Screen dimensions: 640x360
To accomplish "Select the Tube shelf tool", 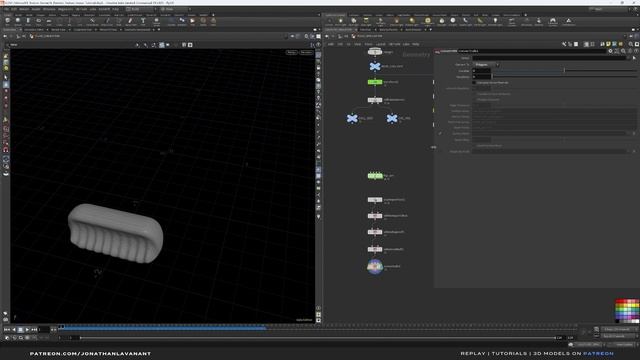I will (x=28, y=21).
